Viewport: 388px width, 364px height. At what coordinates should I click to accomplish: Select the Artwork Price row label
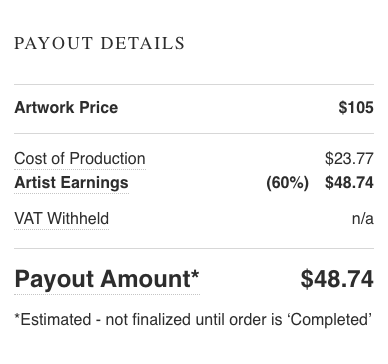tap(66, 107)
